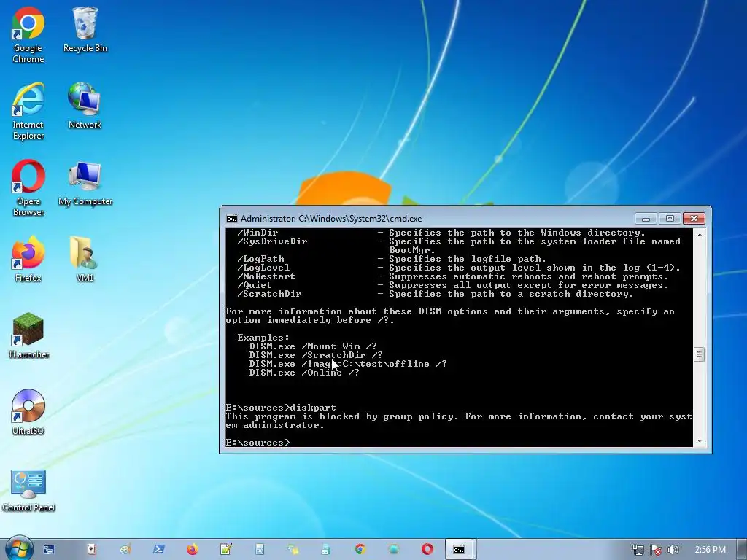The image size is (747, 560).
Task: Select the Firefox desktop shortcut
Action: [28, 259]
